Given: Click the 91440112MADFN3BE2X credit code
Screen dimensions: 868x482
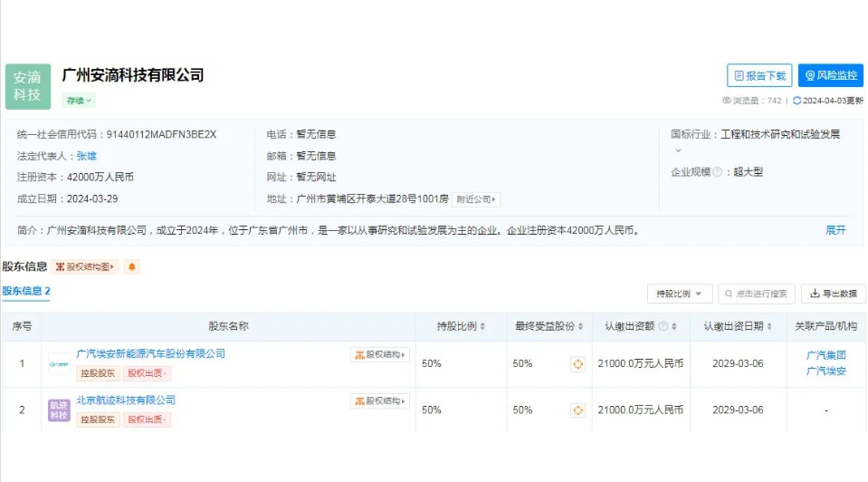Looking at the screenshot, I should tap(161, 134).
